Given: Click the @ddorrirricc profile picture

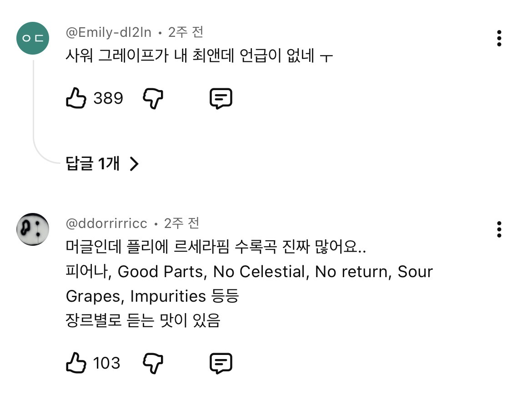Looking at the screenshot, I should click(33, 229).
